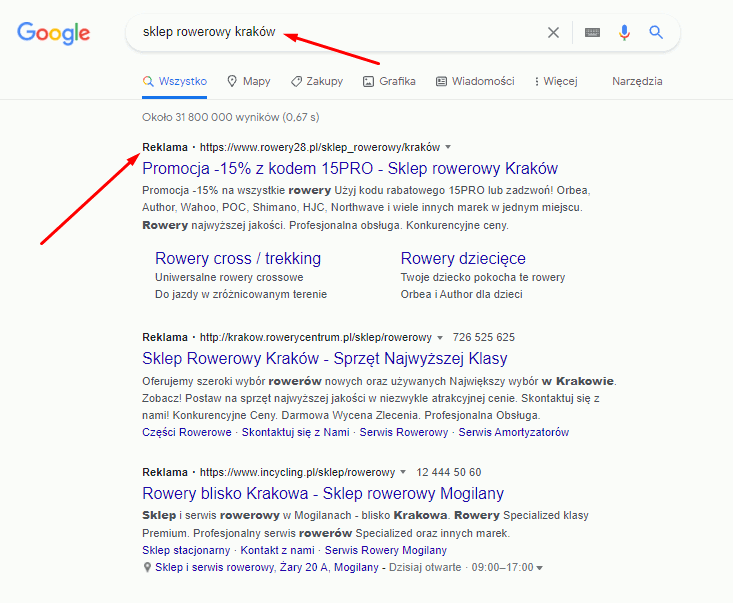Click 'Orbea i Author dla dzieci' text
The height and width of the screenshot is (603, 733).
(x=461, y=294)
